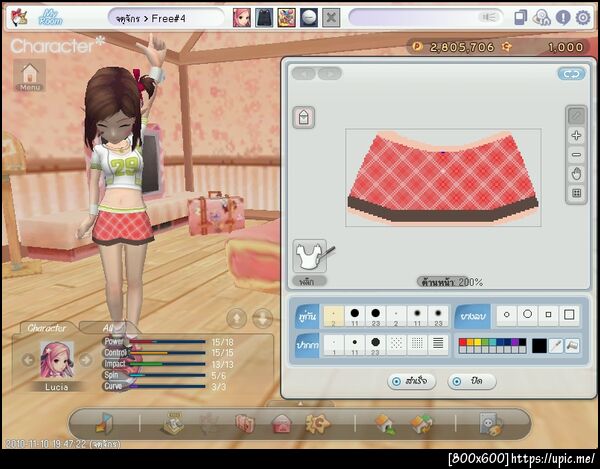The height and width of the screenshot is (469, 600).
Task: Select the large circle eraser
Action: (x=528, y=315)
